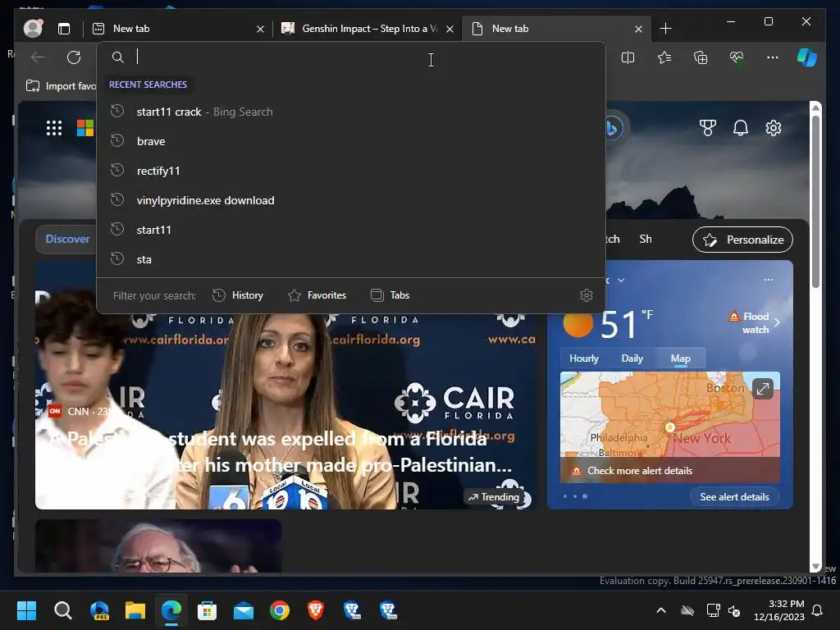Click the Personalize button
This screenshot has height=630, width=840.
click(x=742, y=240)
